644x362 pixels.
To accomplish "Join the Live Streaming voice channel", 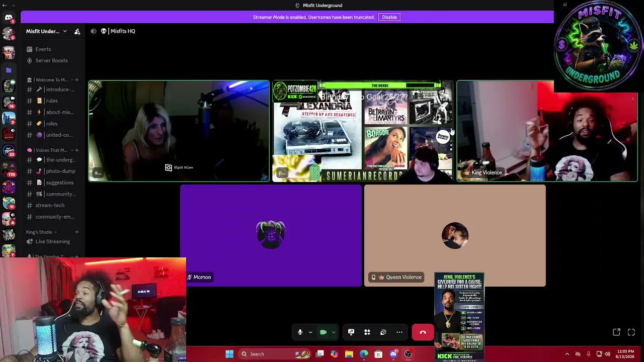I will 53,241.
